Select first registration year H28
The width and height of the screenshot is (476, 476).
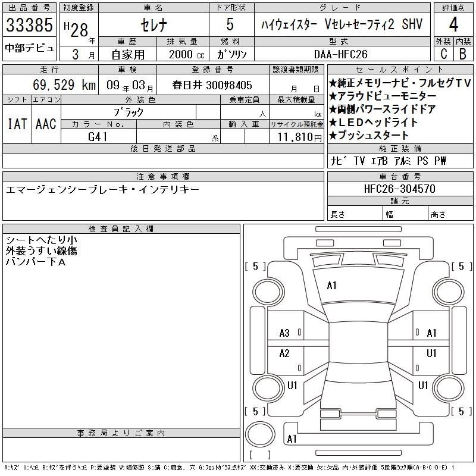click(76, 29)
